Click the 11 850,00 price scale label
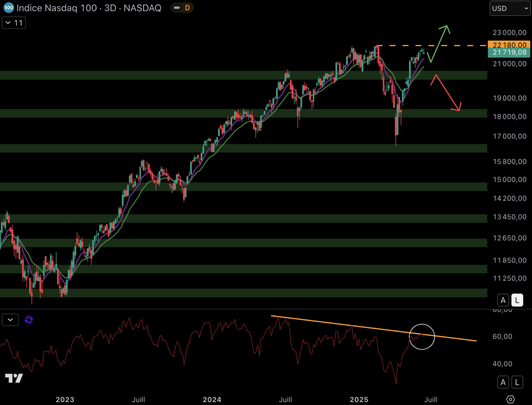Image resolution: width=532 pixels, height=405 pixels. click(x=509, y=260)
